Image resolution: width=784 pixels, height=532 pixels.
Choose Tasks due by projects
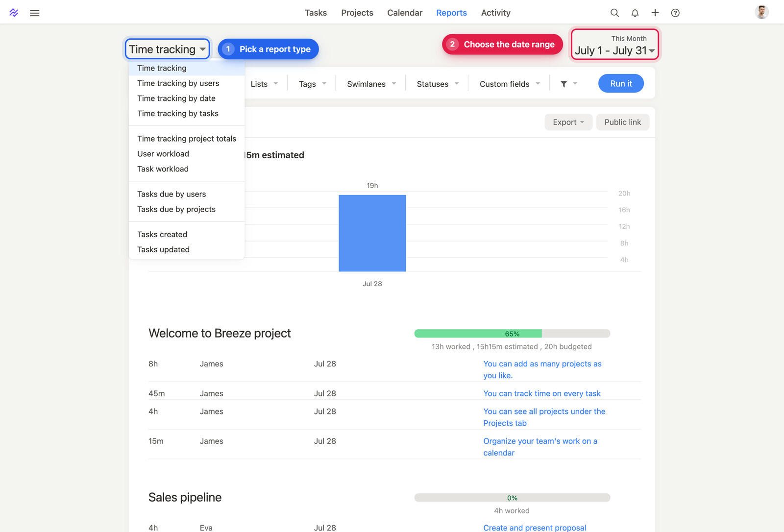pyautogui.click(x=187, y=209)
